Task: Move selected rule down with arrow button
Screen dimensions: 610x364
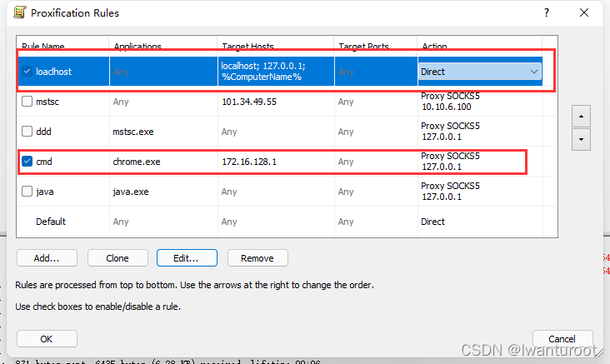Action: tap(581, 140)
